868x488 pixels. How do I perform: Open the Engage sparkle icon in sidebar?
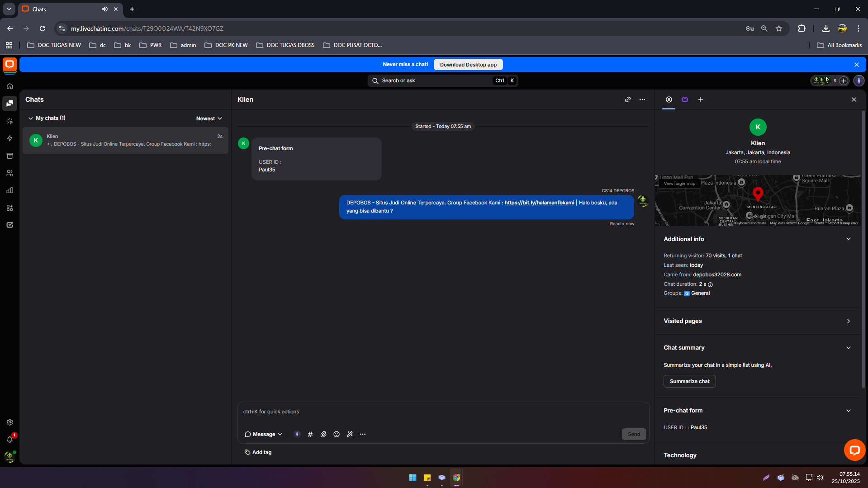[9, 121]
